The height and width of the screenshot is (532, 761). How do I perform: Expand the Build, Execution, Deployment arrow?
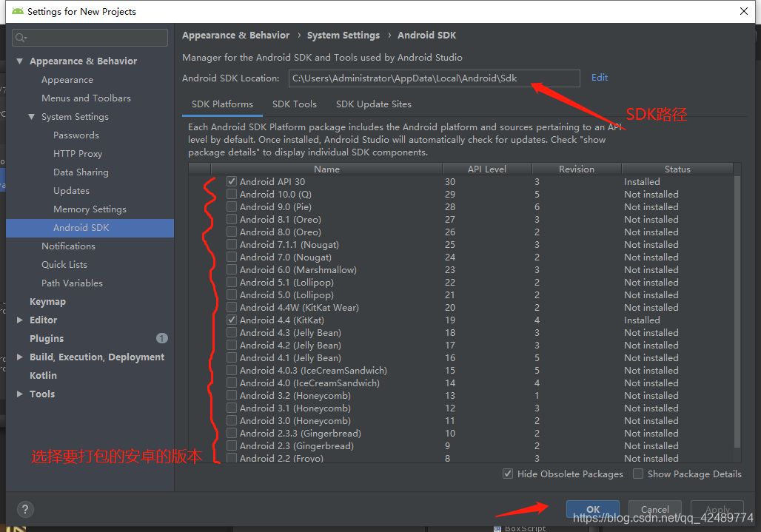pyautogui.click(x=19, y=357)
